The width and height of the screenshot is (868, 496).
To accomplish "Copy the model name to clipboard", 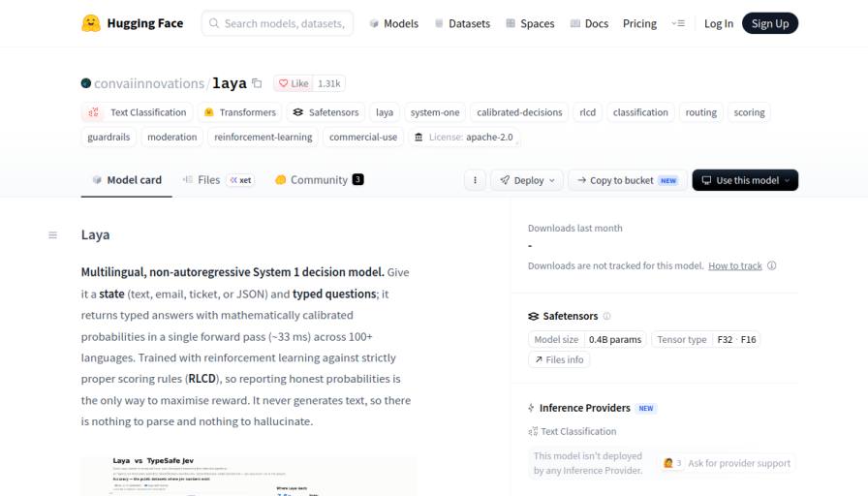I will point(257,83).
